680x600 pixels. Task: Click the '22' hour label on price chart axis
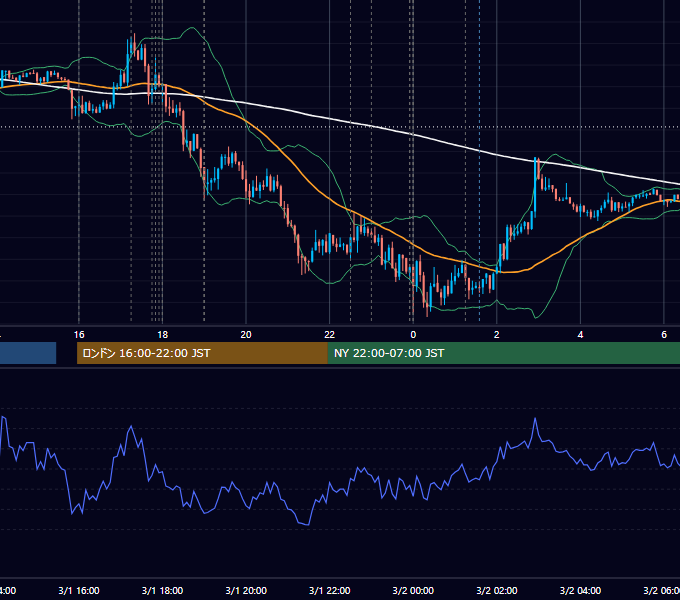click(330, 335)
